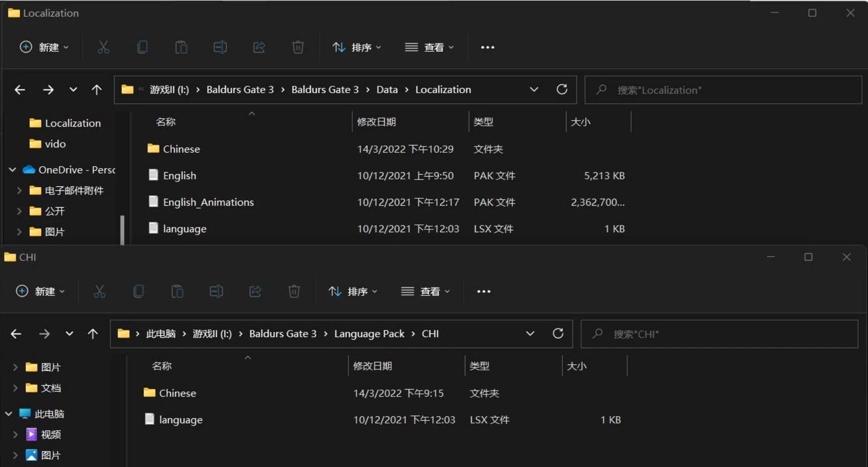Go up one level in CHI window

point(93,334)
